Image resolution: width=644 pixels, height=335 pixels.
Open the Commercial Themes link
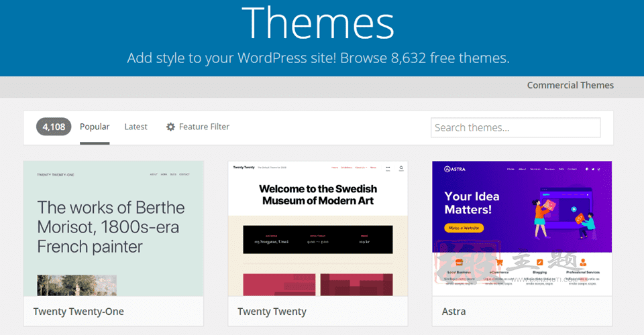click(570, 85)
